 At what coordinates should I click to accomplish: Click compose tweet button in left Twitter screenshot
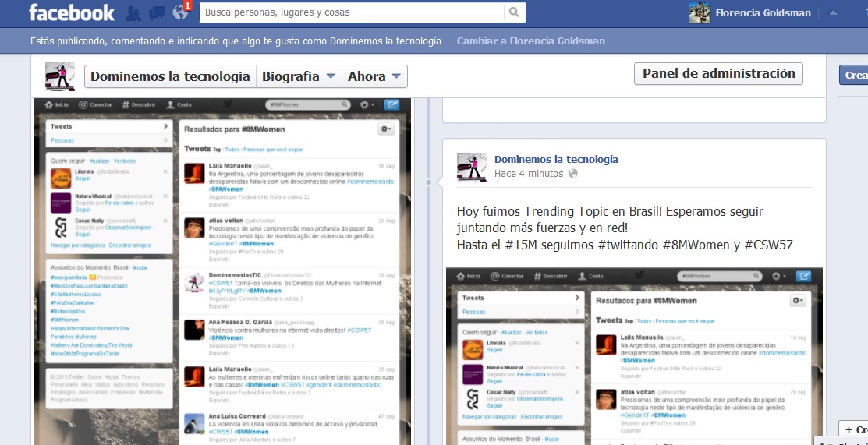click(392, 104)
